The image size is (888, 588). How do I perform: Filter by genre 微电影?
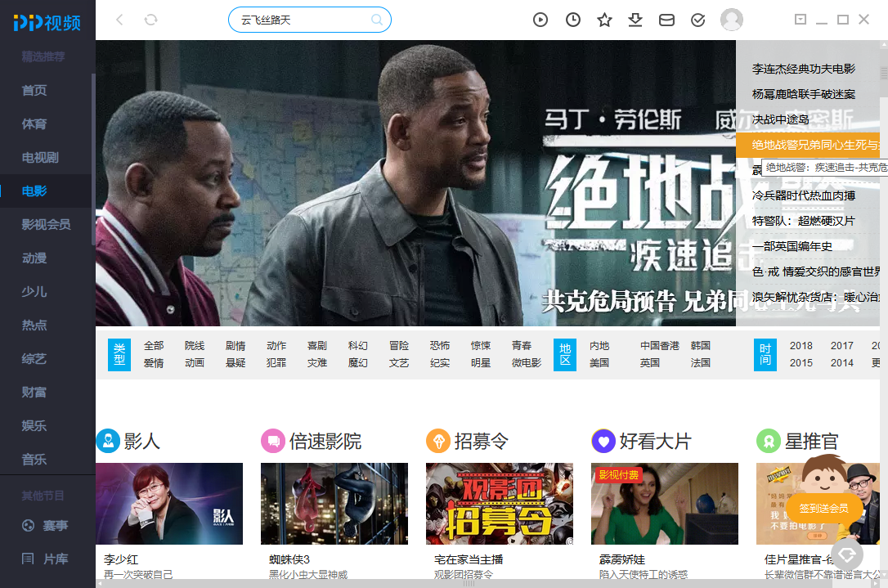[527, 362]
